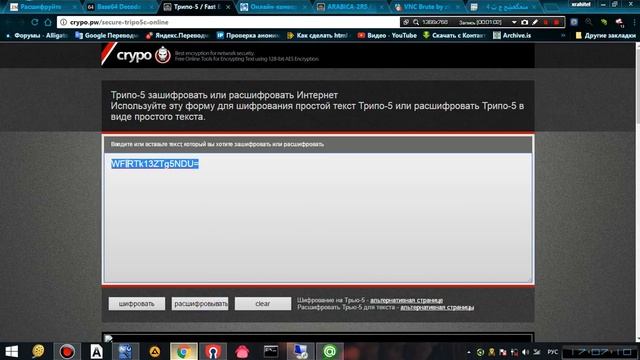Click the Windows Start button

pos(11,351)
